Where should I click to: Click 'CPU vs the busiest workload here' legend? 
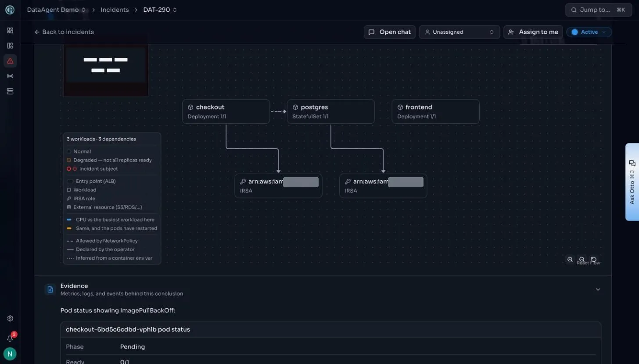[x=111, y=220]
